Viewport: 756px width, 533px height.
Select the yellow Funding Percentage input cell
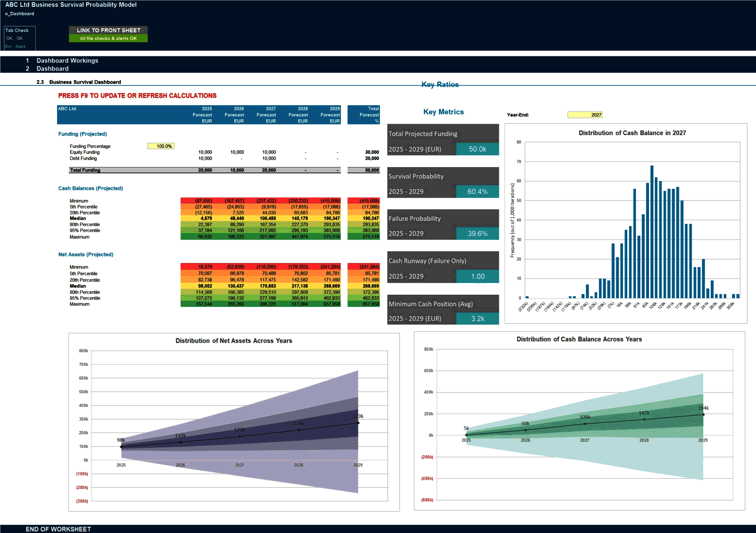[x=161, y=146]
